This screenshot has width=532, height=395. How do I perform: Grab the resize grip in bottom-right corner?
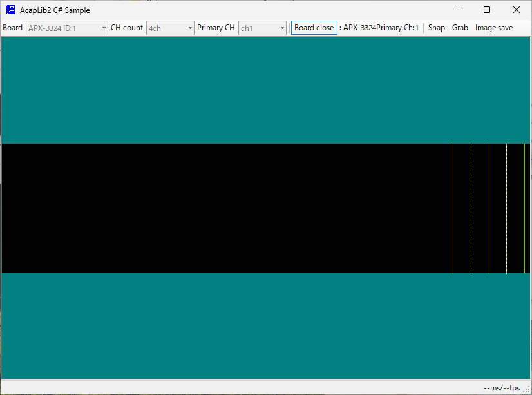click(x=526, y=389)
